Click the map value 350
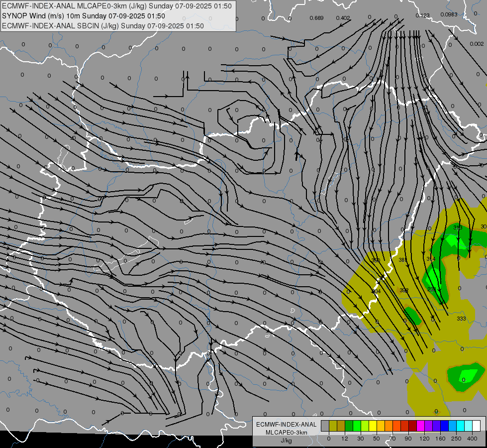 [x=376, y=260]
